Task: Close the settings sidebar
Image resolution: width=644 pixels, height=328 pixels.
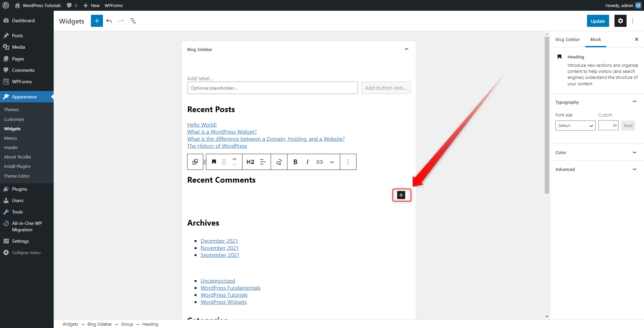Action: (x=637, y=39)
